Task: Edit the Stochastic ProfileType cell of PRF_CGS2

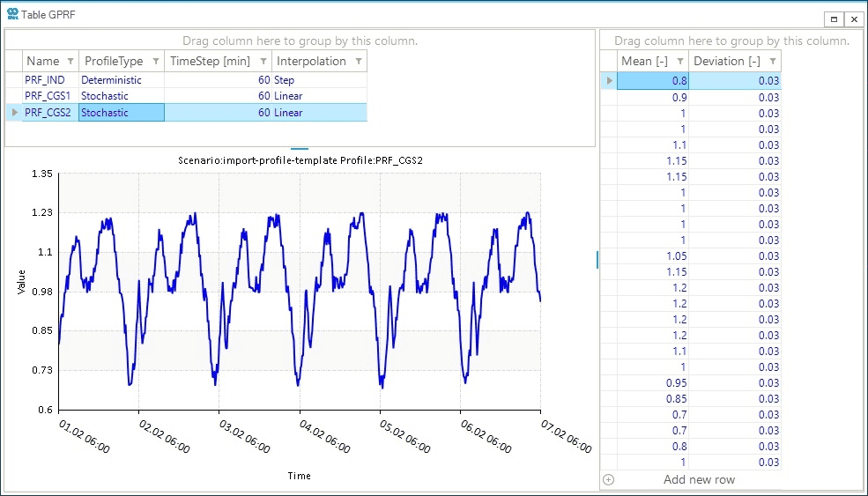Action: [x=121, y=113]
